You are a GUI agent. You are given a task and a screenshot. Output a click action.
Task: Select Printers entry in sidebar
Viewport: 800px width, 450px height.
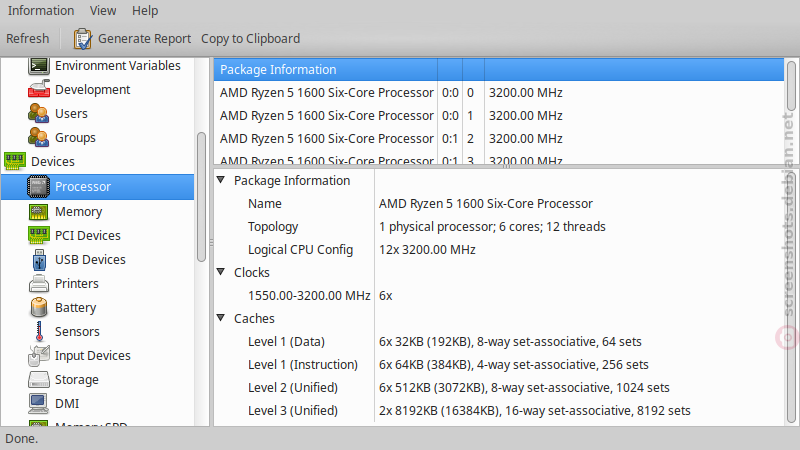pos(77,284)
